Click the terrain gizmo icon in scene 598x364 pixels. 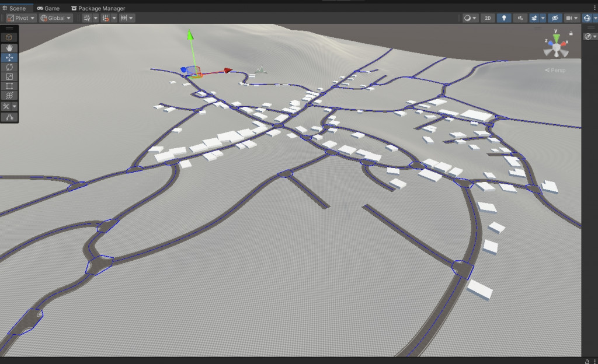(261, 69)
